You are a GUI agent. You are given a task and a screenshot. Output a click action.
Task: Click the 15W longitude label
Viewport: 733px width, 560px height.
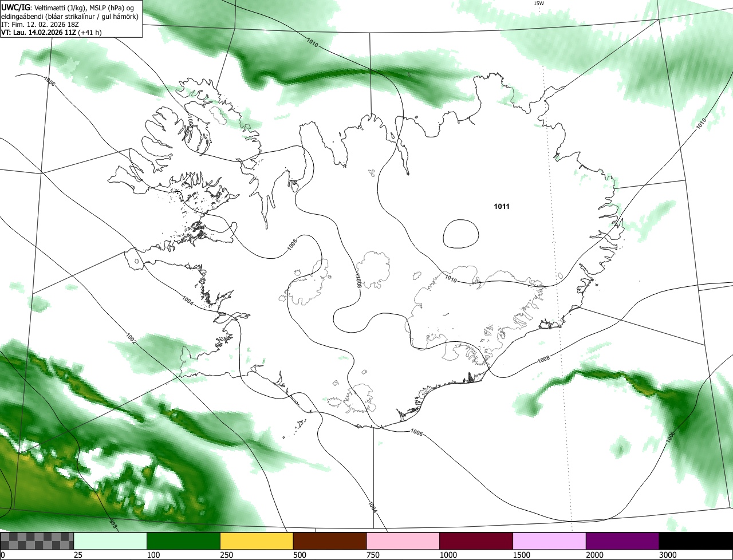[x=538, y=3]
